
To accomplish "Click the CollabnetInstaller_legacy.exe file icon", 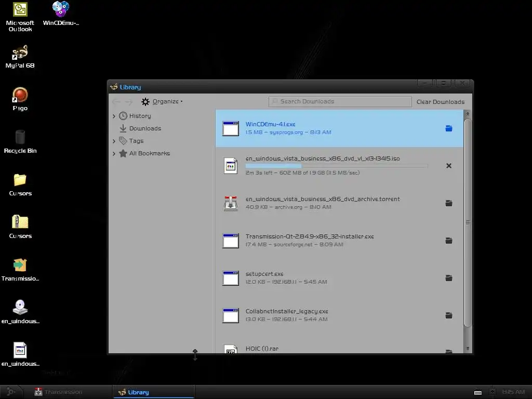I will [230, 315].
